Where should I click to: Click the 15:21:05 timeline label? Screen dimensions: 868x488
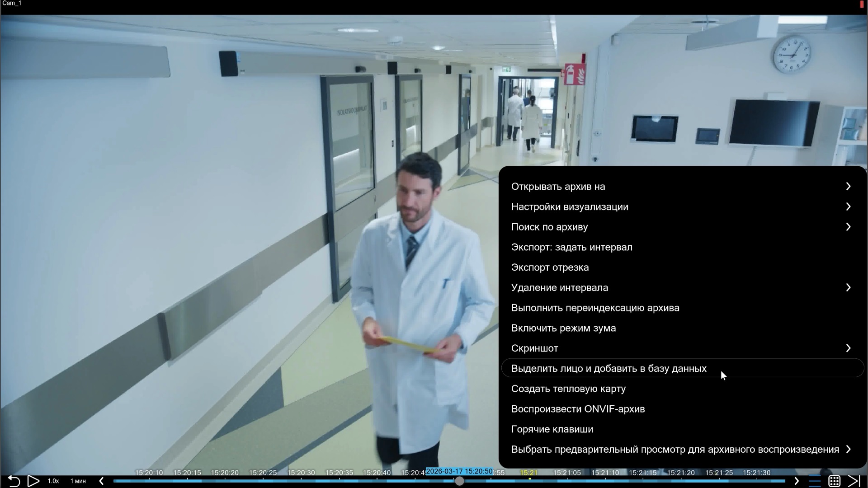567,473
